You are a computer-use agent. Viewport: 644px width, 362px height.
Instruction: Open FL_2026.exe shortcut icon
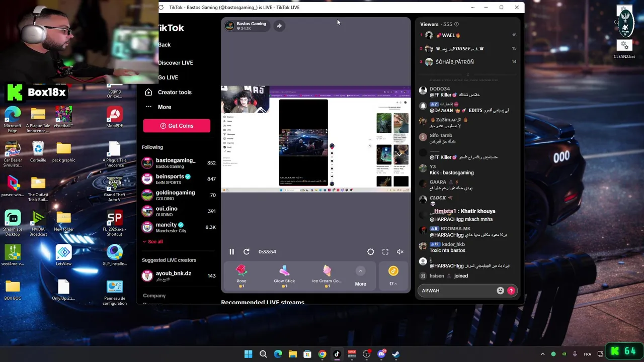(x=115, y=223)
